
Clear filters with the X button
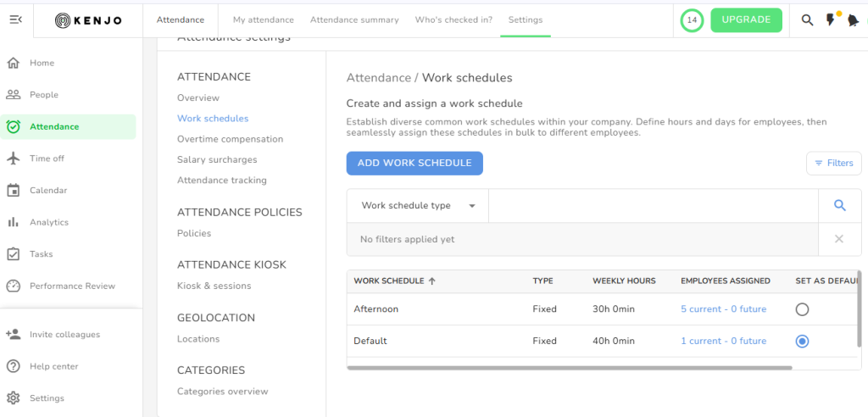839,239
